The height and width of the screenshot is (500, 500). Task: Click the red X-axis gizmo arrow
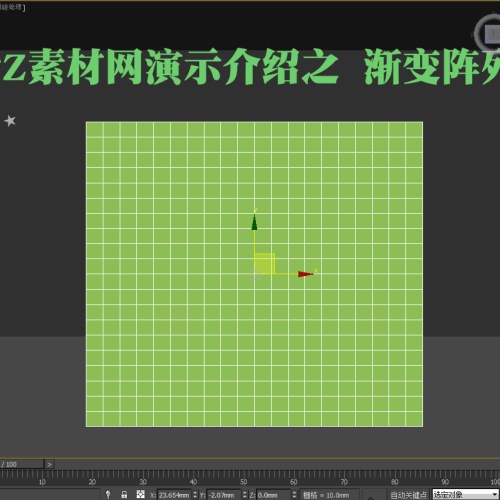point(305,274)
